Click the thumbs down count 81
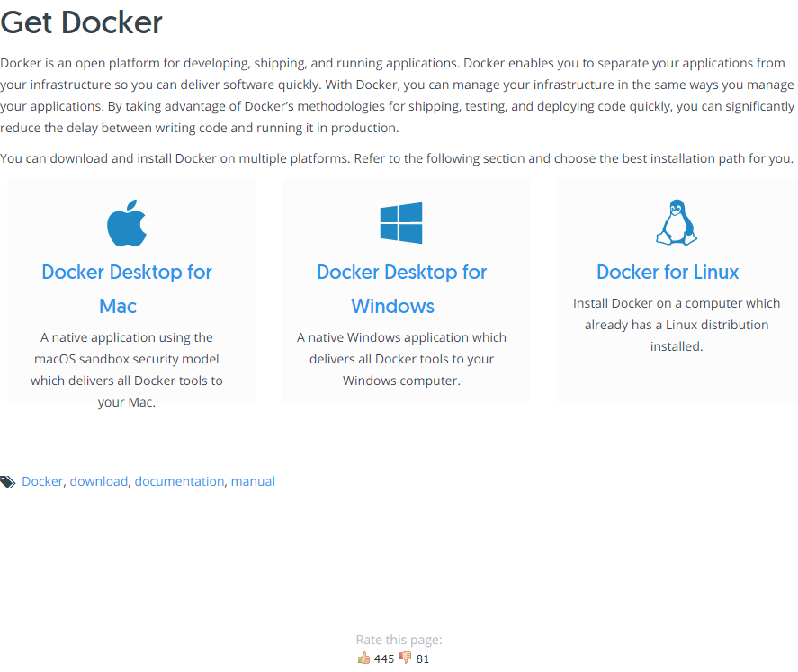This screenshot has height=672, width=798. [423, 659]
